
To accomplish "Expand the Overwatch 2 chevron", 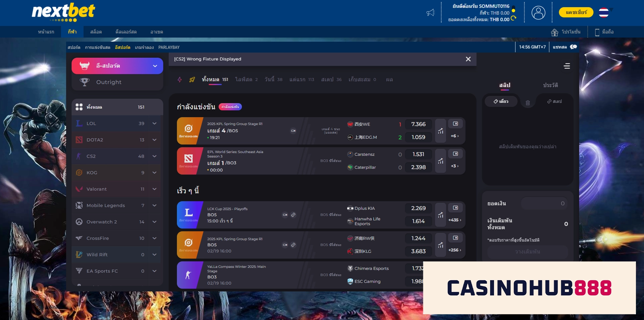I will pos(154,222).
